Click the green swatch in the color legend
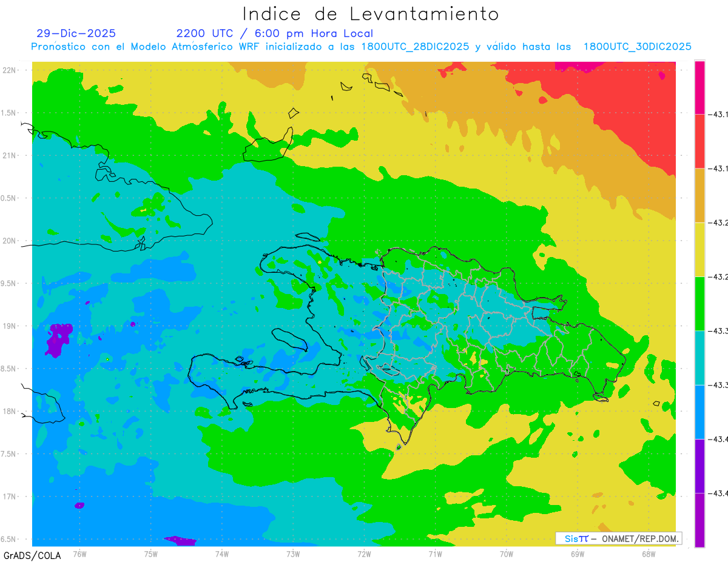The height and width of the screenshot is (562, 728). coord(699,303)
